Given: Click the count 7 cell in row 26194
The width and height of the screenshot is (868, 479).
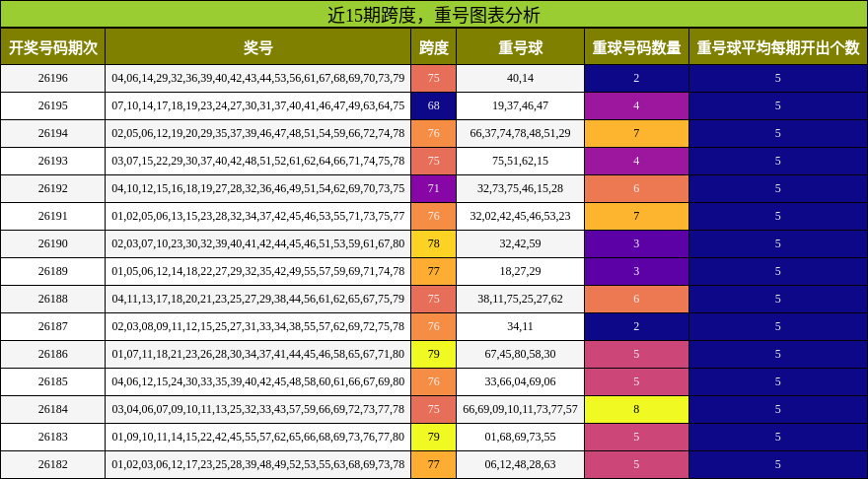Looking at the screenshot, I should coord(636,133).
